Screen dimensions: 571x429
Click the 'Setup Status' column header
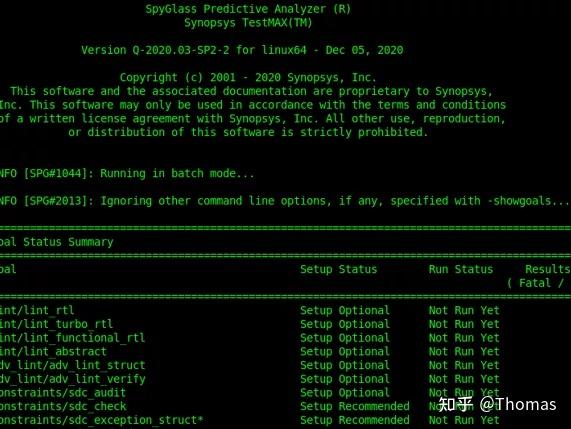pos(338,269)
